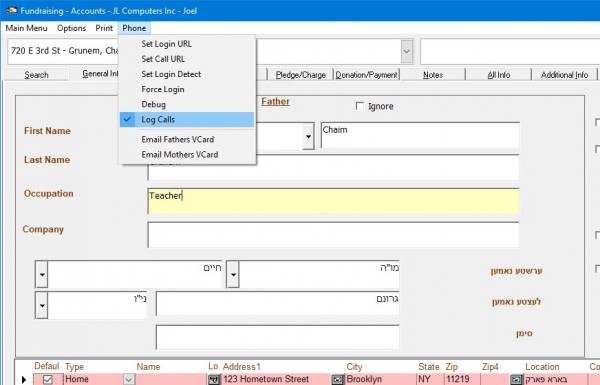The width and height of the screenshot is (600, 385).
Task: Click the Hebrew first name field חיים
Action: 135,274
